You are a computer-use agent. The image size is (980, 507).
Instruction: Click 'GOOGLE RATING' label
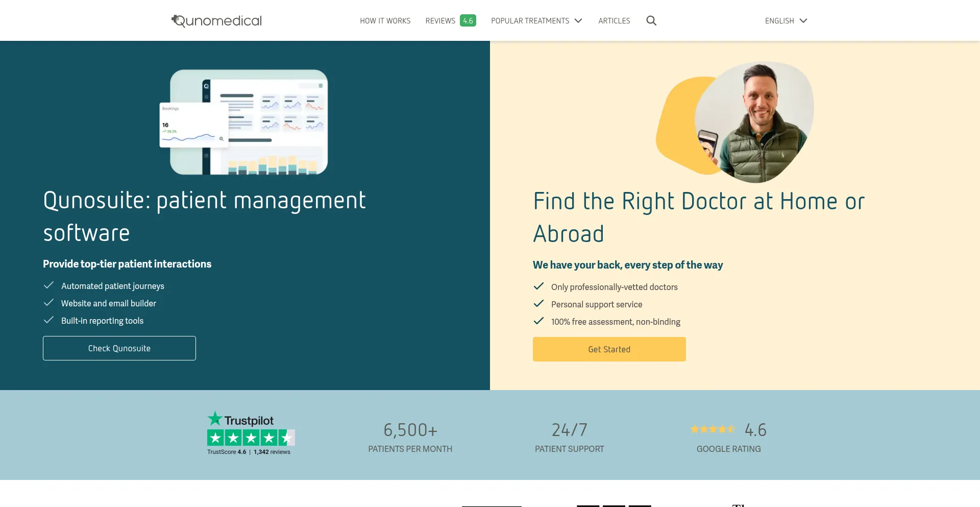point(729,449)
